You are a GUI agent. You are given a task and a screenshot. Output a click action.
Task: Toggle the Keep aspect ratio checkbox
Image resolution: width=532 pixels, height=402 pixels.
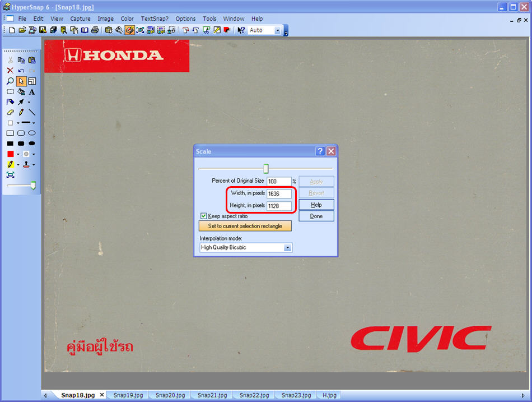tap(204, 216)
